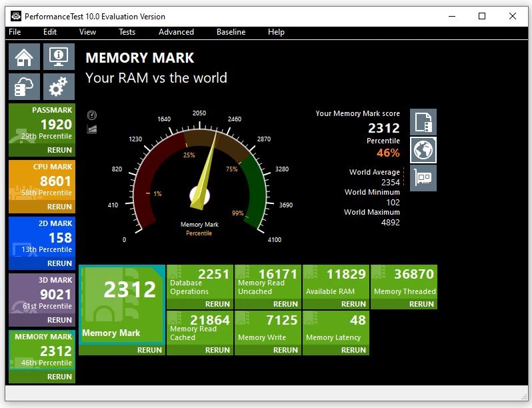Switch to gauge dial view icon
The width and height of the screenshot is (532, 408).
point(92,115)
